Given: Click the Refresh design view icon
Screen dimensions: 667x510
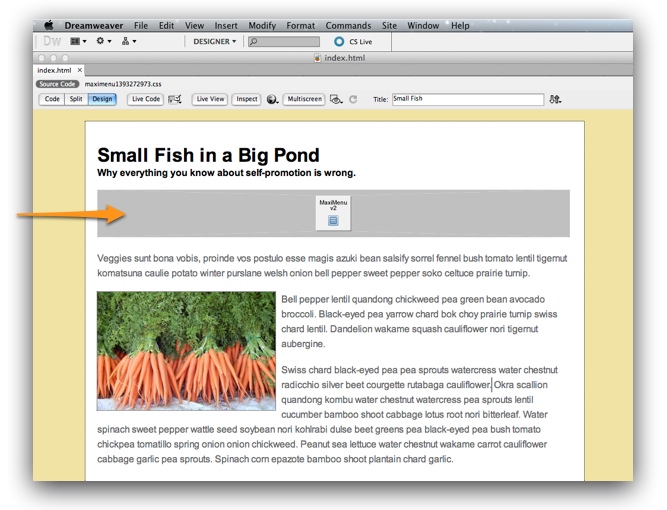Looking at the screenshot, I should [x=353, y=100].
